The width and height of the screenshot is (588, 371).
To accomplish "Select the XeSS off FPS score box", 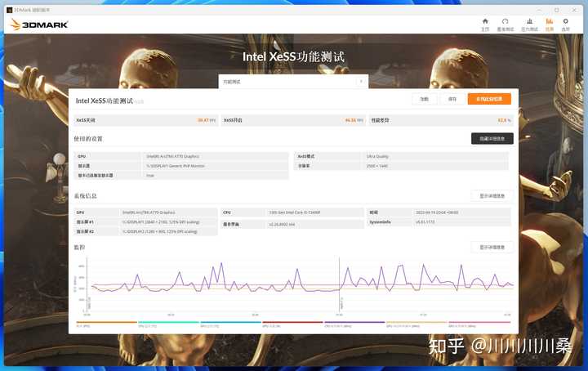I will tap(146, 120).
